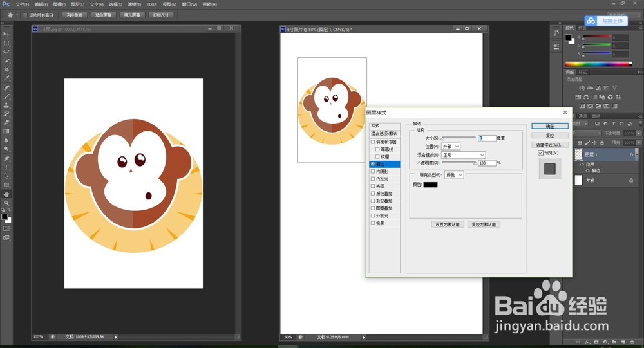Viewport: 644px width, 348px height.
Task: Add Levels adjustment icon
Action: [590, 88]
